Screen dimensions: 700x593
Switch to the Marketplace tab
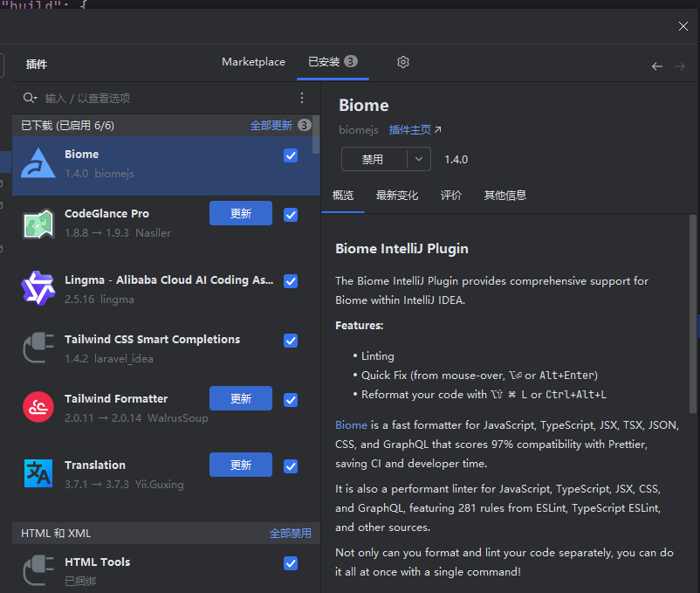pos(254,62)
